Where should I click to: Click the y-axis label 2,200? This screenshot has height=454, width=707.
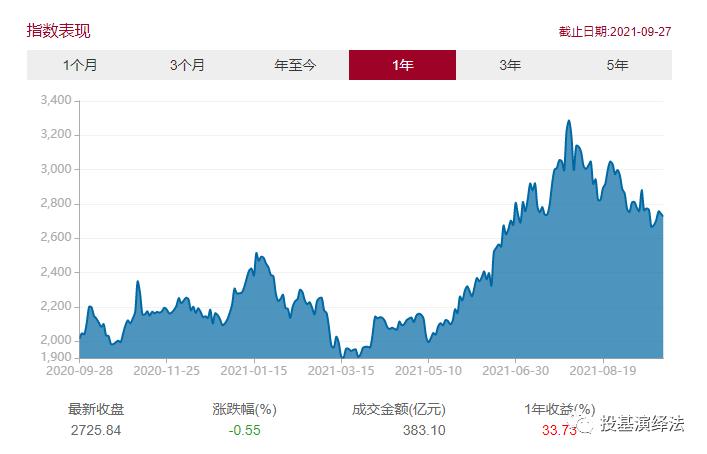click(x=56, y=306)
